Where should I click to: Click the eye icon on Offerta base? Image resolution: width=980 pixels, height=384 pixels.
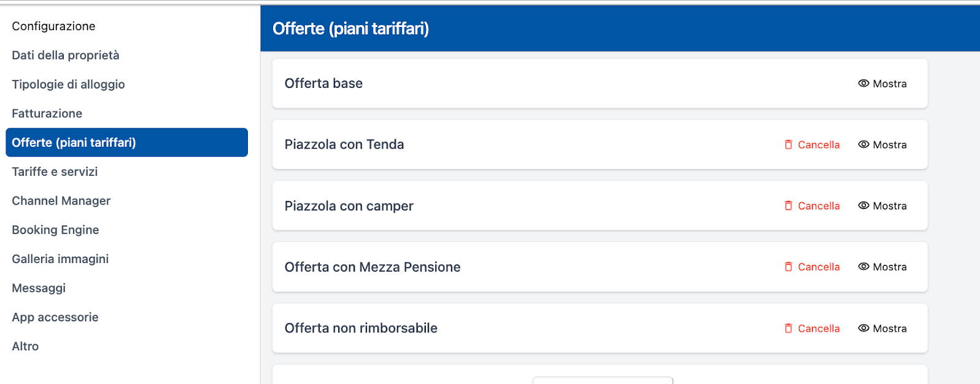click(x=863, y=84)
